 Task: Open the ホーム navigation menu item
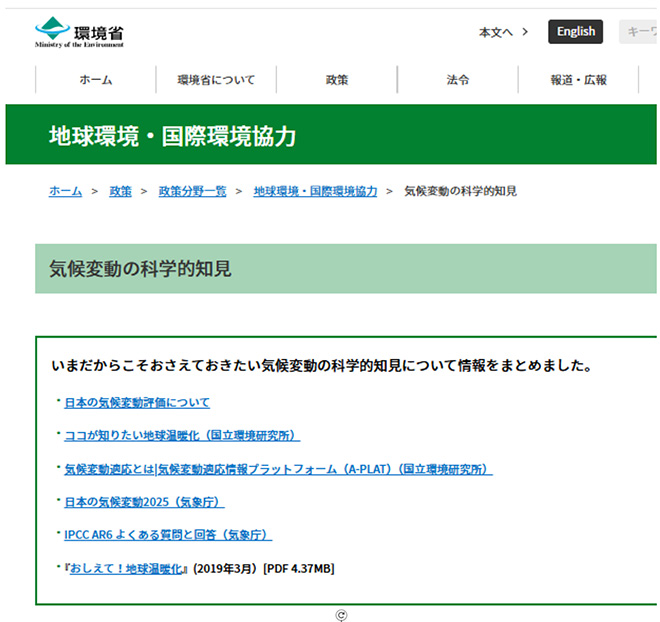click(96, 80)
